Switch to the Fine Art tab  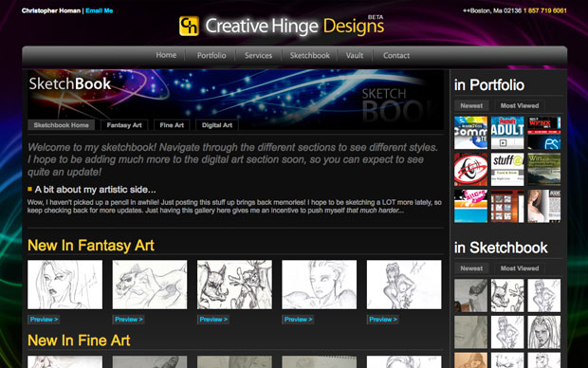pyautogui.click(x=172, y=125)
